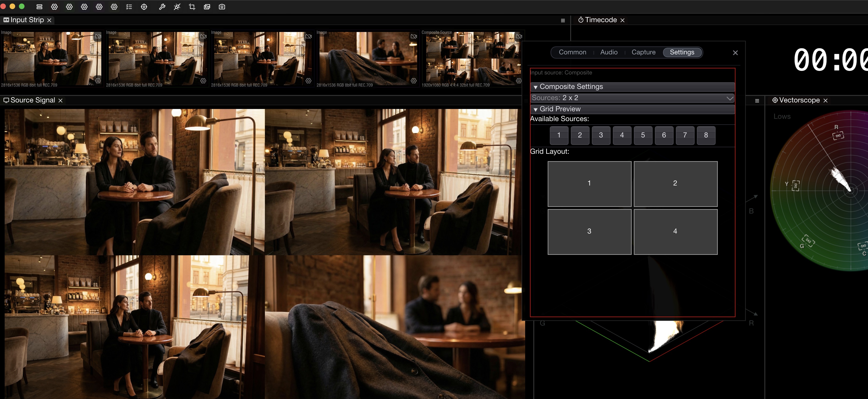The image size is (868, 399).
Task: Select the crosshair target icon in toolbar
Action: (144, 7)
